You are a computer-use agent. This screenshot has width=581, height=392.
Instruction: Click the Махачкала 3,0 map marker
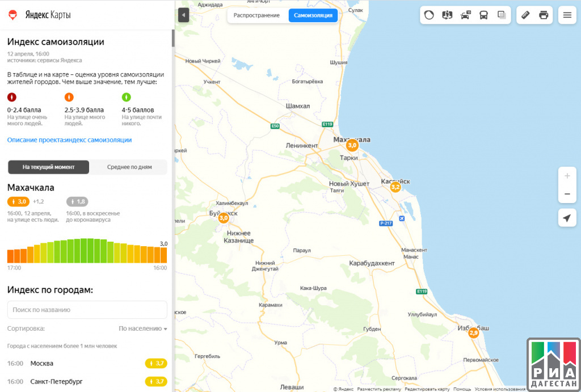(352, 145)
